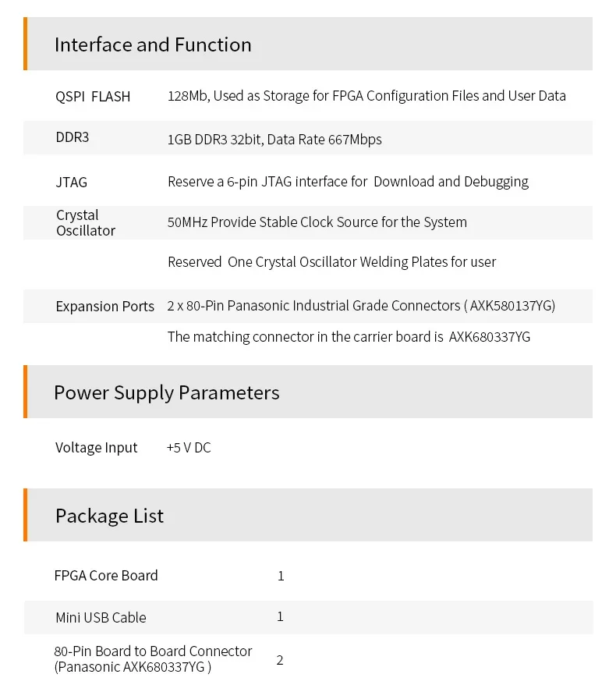Click the Expansion Ports label

105,307
